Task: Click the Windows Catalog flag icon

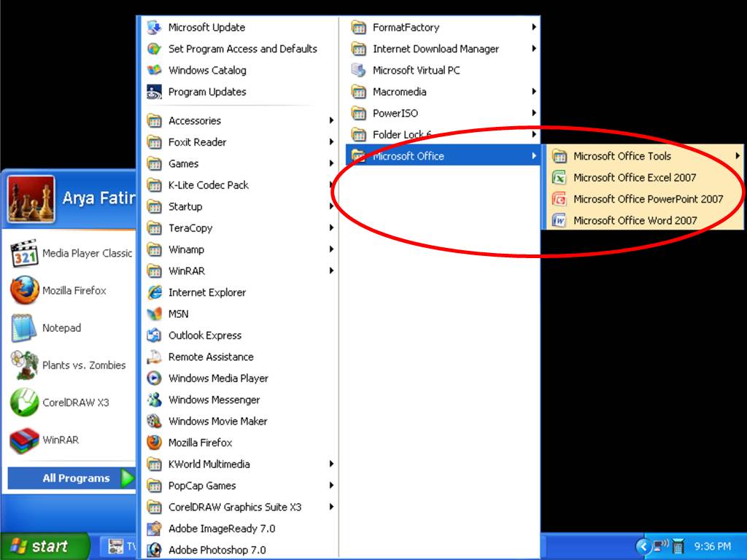Action: pyautogui.click(x=154, y=70)
